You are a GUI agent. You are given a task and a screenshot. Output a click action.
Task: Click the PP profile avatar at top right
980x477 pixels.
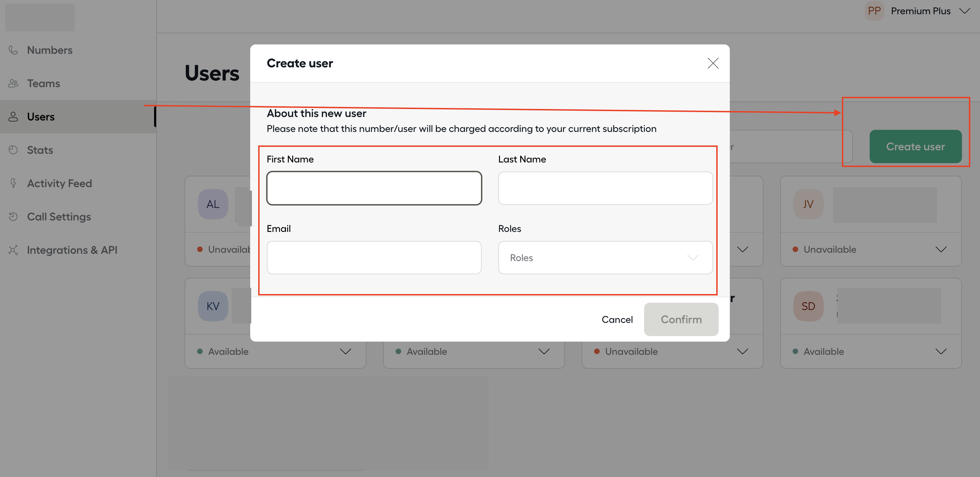pyautogui.click(x=874, y=11)
